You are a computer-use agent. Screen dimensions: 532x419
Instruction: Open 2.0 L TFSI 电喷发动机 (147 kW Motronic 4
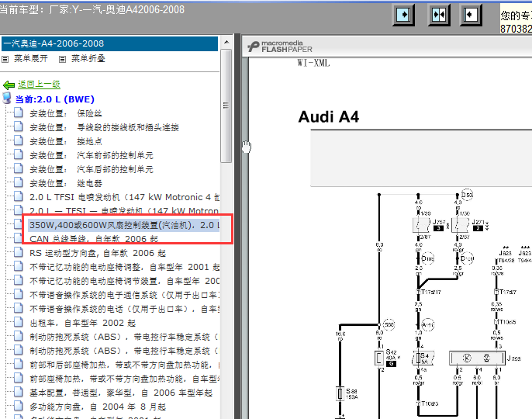124,197
